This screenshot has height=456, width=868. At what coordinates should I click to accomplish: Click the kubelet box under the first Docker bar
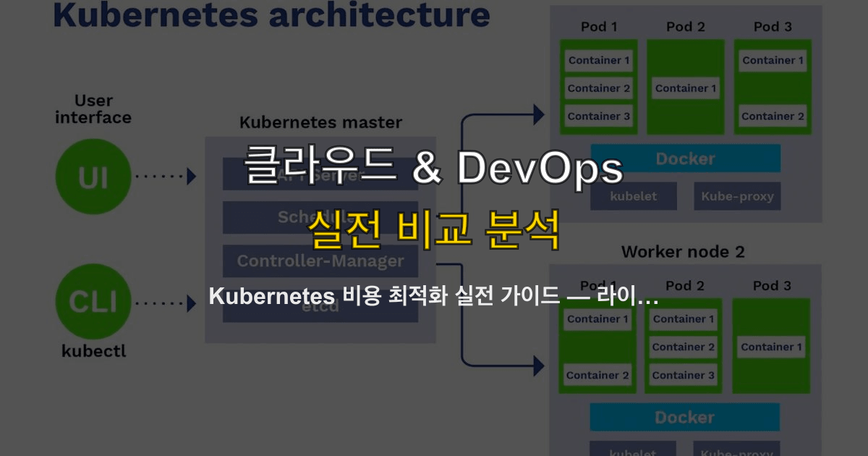tap(633, 196)
